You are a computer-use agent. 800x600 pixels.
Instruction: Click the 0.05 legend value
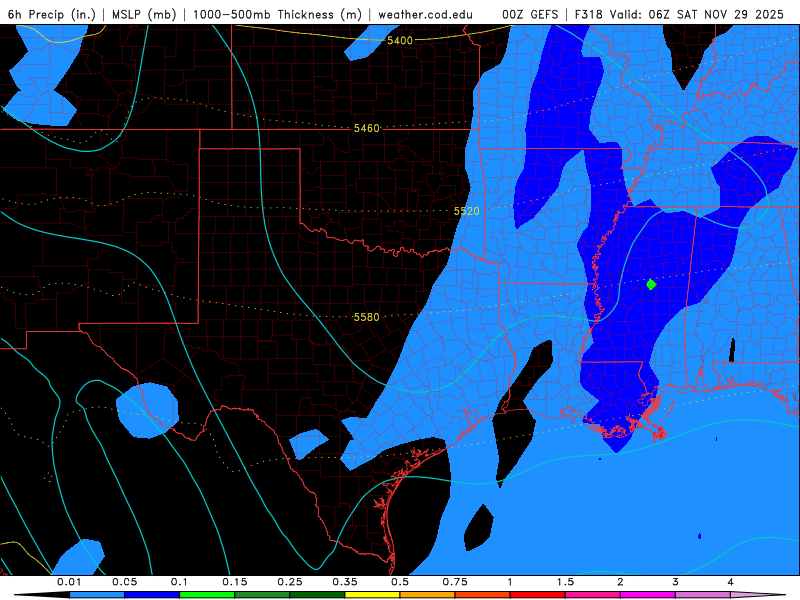coord(124,582)
